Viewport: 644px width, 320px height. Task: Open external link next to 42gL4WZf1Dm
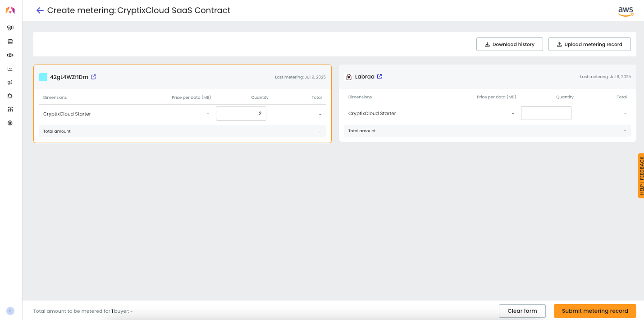click(93, 77)
